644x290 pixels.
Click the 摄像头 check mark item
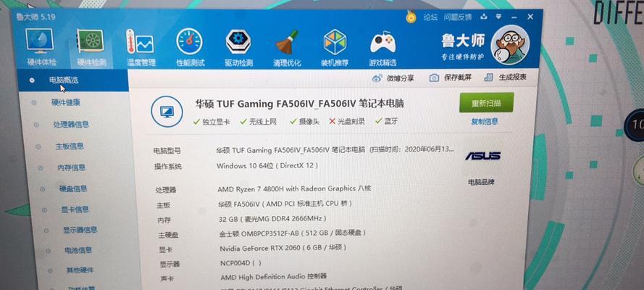304,122
